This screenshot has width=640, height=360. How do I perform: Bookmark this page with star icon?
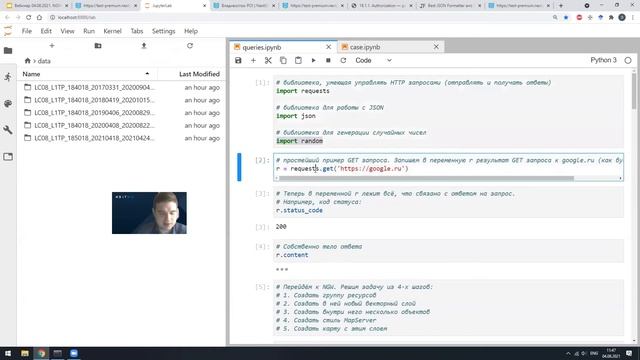(x=566, y=18)
